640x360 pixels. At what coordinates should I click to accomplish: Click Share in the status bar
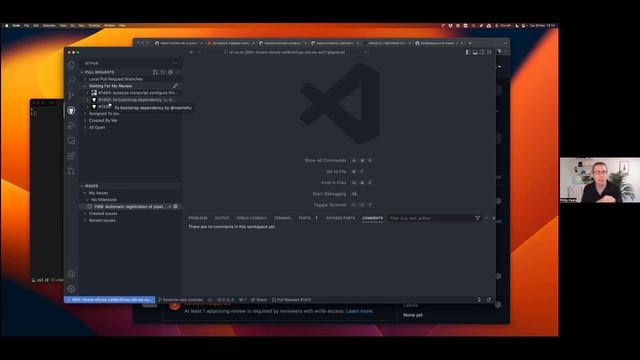pyautogui.click(x=259, y=300)
